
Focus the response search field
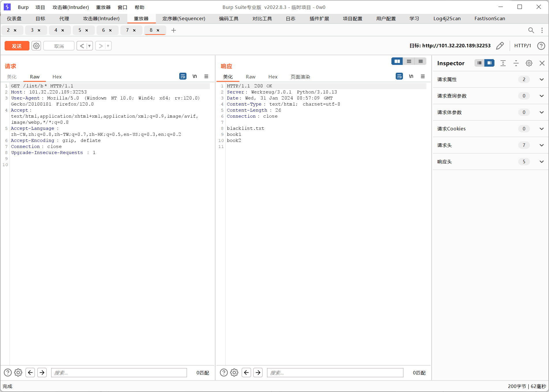(335, 373)
